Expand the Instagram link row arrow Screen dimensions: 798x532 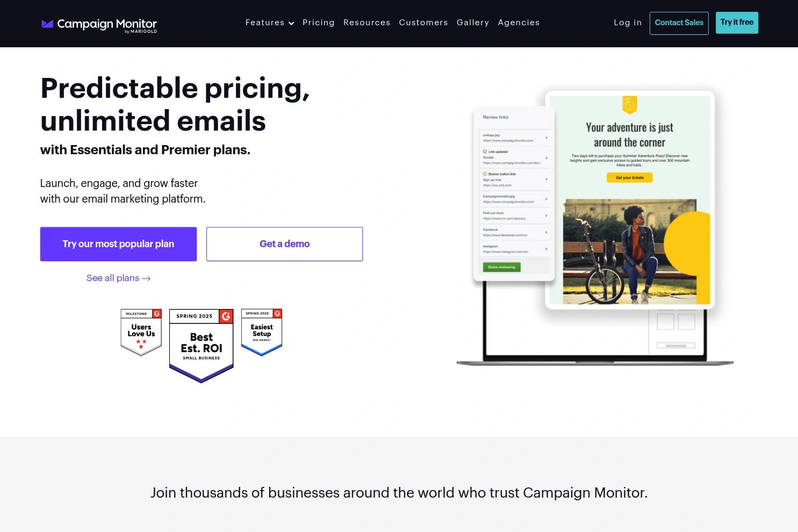point(546,249)
